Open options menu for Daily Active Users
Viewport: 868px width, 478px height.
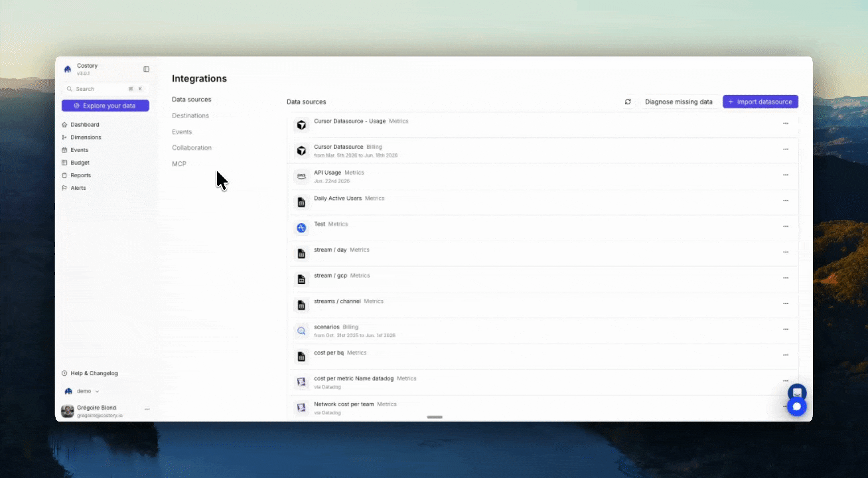coord(786,200)
